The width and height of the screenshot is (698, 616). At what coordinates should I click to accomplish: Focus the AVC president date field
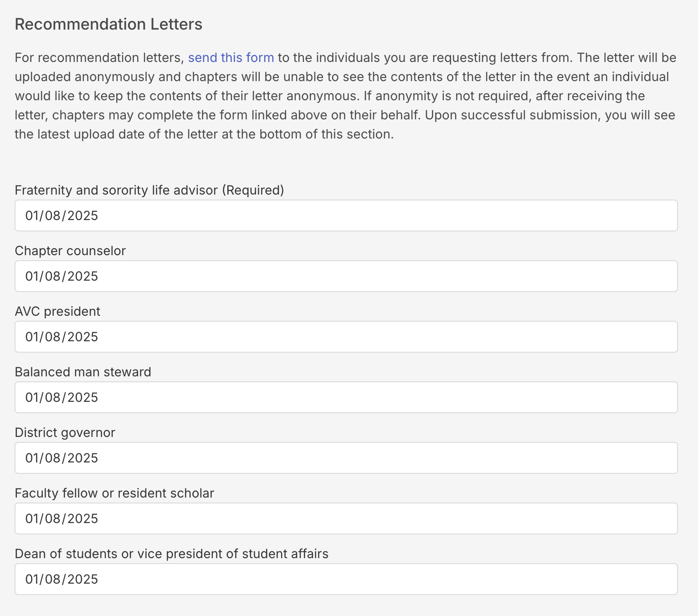click(x=346, y=337)
